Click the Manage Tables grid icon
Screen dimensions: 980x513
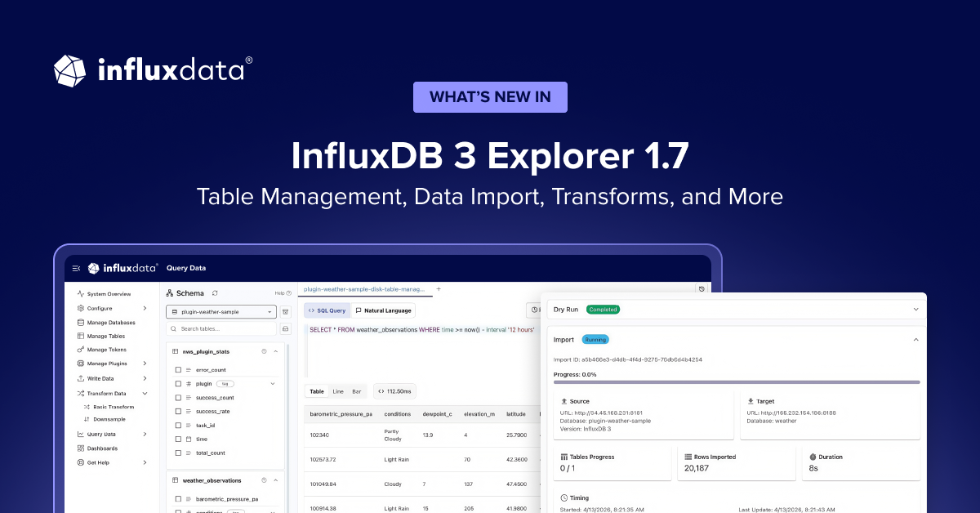tap(80, 336)
